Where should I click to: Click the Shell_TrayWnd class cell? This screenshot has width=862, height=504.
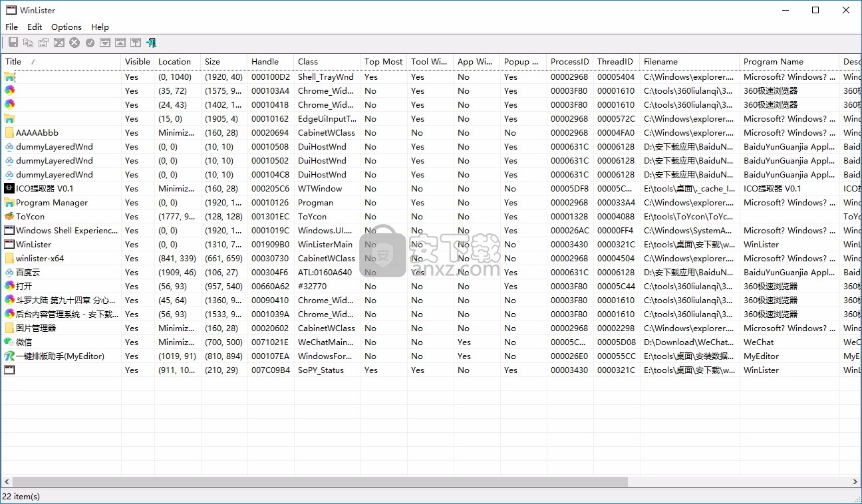coord(326,76)
